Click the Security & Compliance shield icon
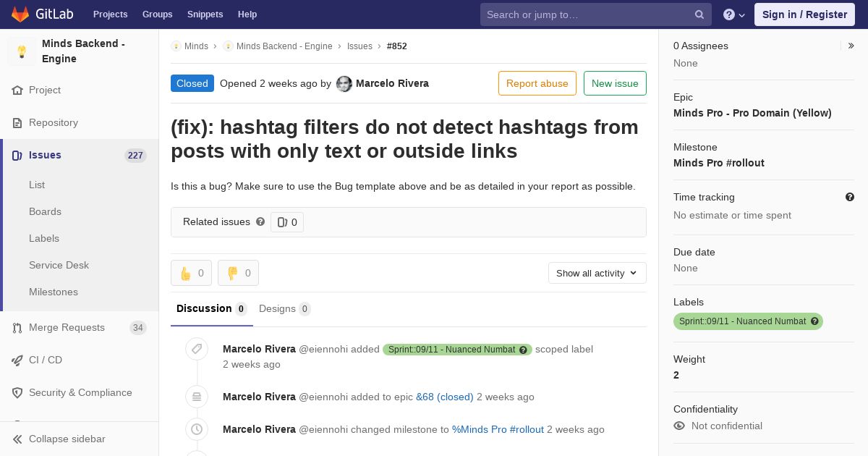This screenshot has width=868, height=456. [17, 393]
